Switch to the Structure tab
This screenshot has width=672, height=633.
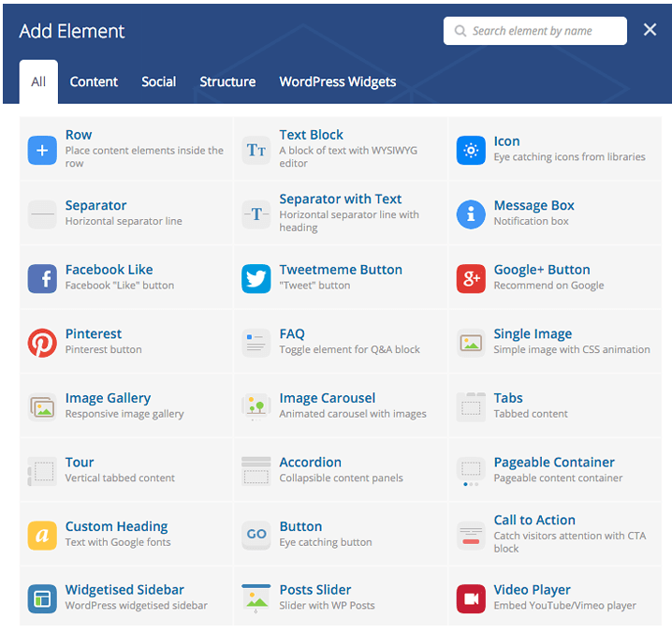pyautogui.click(x=227, y=81)
